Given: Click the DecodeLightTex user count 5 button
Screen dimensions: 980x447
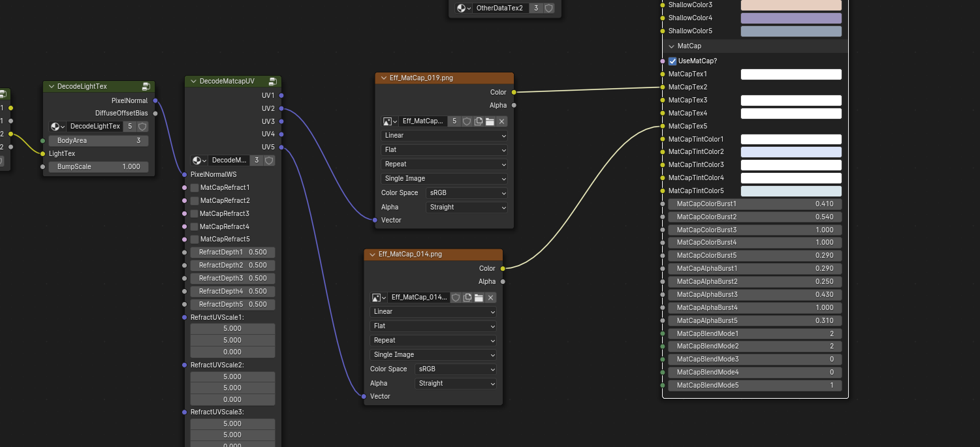Looking at the screenshot, I should [x=130, y=127].
